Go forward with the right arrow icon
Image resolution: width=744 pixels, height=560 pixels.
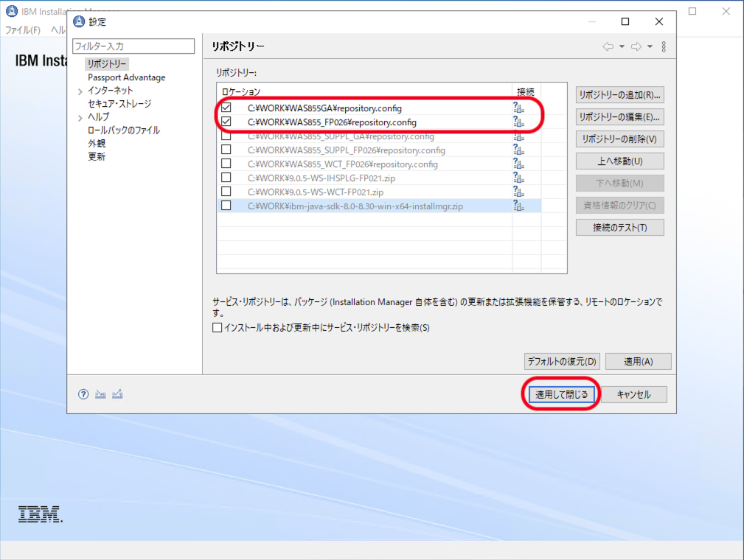pyautogui.click(x=636, y=46)
